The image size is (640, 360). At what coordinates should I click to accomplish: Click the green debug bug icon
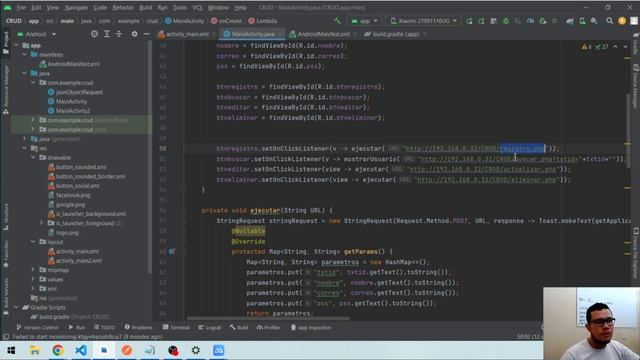tap(506, 21)
